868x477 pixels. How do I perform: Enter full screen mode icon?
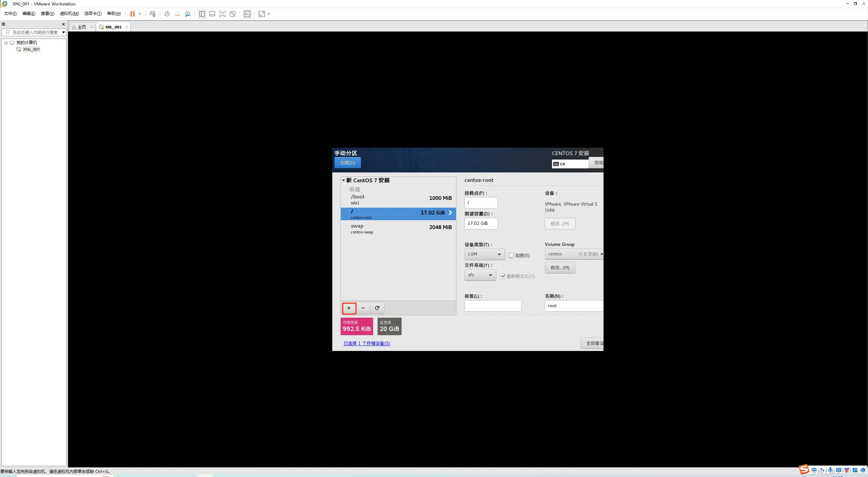click(222, 14)
